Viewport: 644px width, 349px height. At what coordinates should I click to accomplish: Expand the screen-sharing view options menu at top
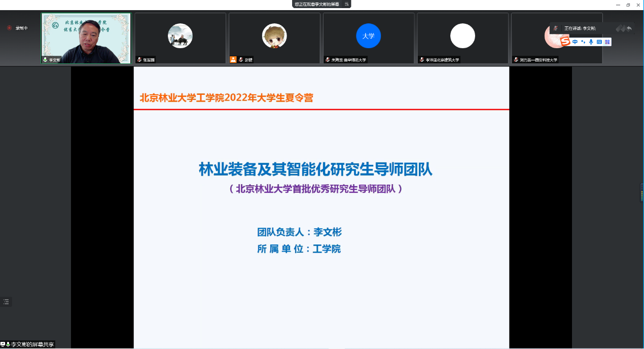(347, 4)
